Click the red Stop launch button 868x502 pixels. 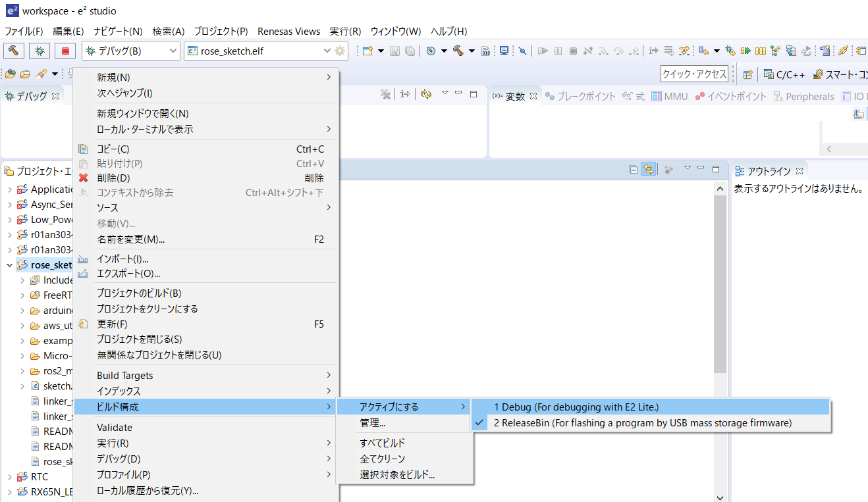[x=65, y=51]
